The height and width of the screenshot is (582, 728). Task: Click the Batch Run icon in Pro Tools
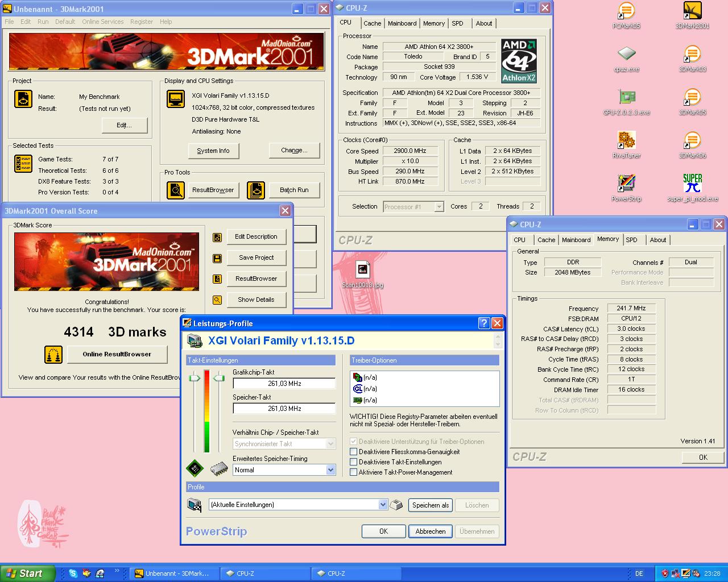256,190
